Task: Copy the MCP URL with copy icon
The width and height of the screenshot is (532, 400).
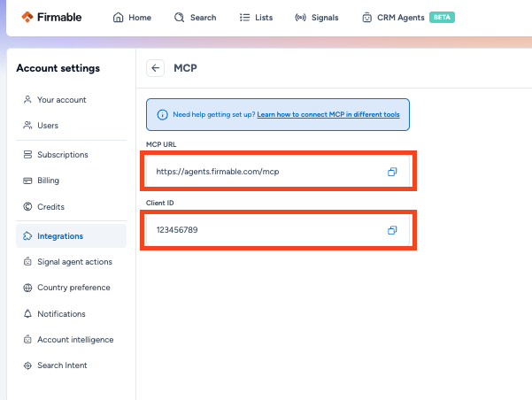Action: point(392,172)
